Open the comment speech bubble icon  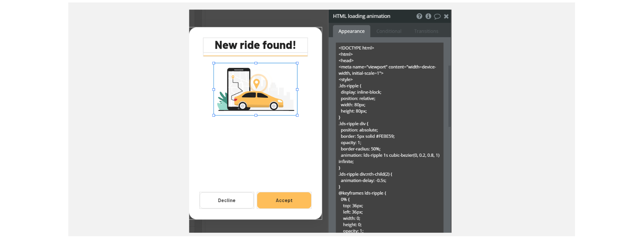coord(437,16)
